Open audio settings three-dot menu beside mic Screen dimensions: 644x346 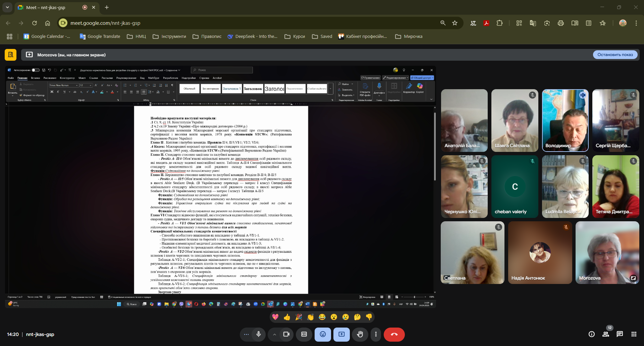(x=246, y=334)
